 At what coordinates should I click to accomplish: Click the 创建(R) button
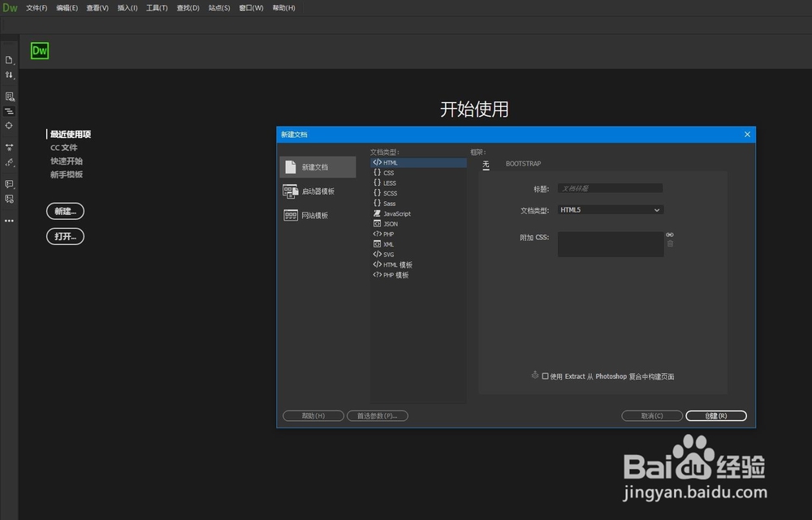(715, 415)
